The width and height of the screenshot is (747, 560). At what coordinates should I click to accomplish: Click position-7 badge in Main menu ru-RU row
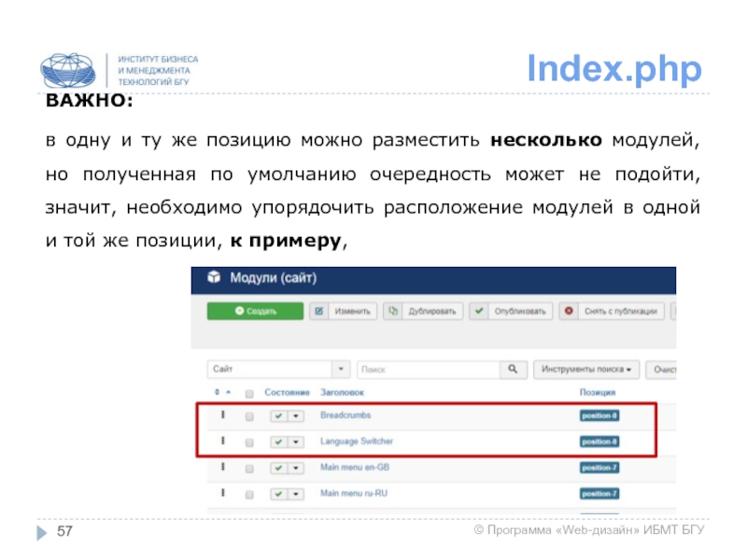click(x=599, y=494)
